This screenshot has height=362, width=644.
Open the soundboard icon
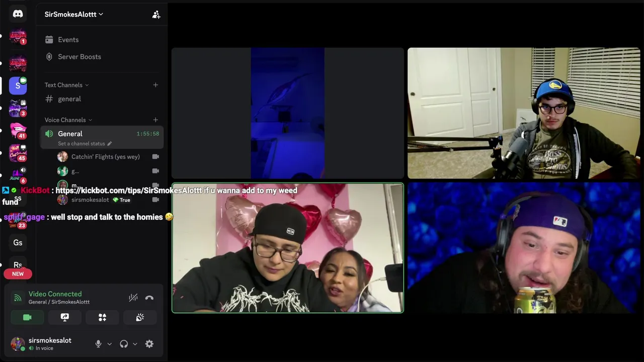coord(140,317)
